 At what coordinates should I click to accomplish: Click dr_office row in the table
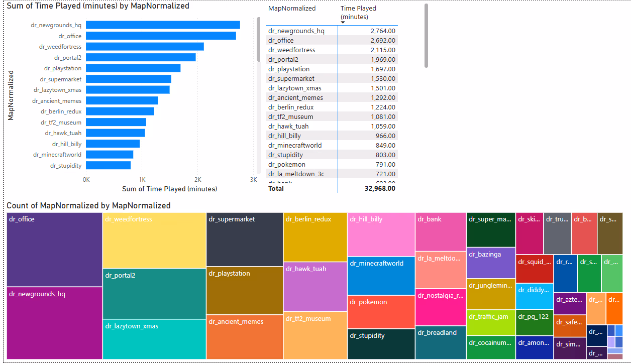332,40
